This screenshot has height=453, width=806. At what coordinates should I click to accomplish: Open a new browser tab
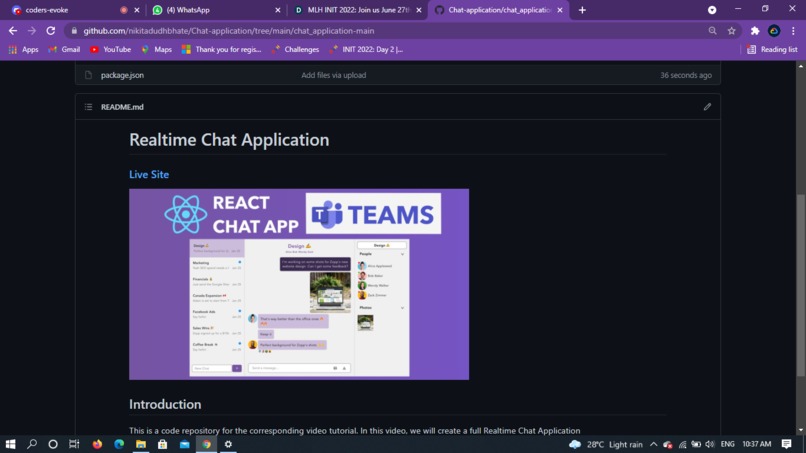[582, 10]
